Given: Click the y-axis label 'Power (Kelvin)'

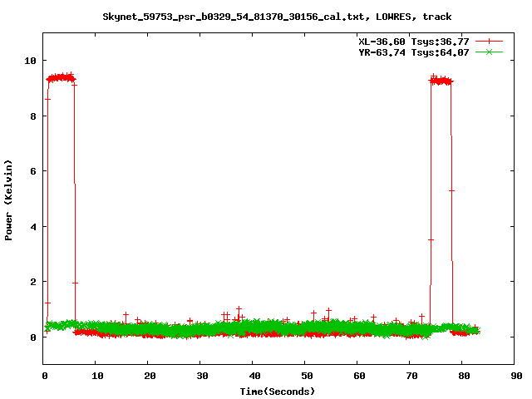Looking at the screenshot, I should pos(8,200).
